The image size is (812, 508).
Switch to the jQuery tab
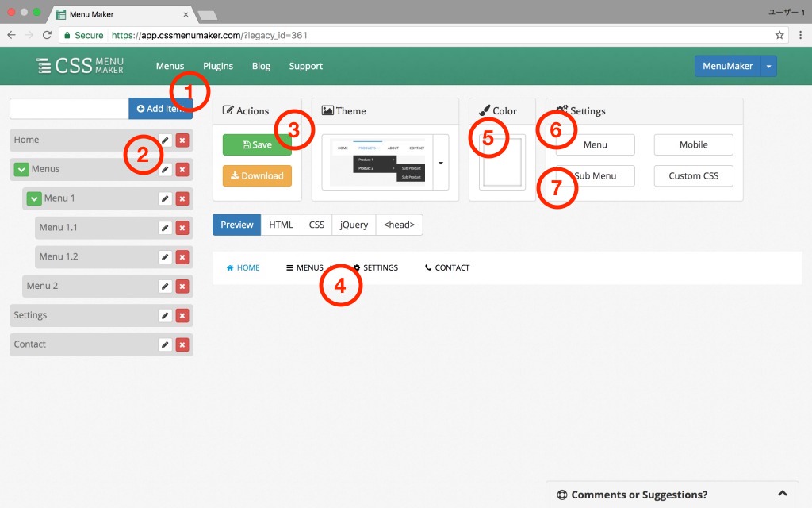(354, 225)
